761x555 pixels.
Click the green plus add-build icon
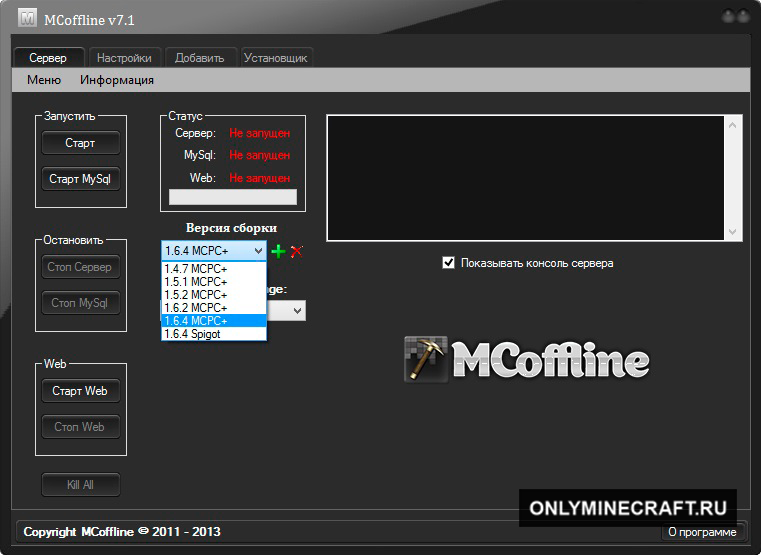pyautogui.click(x=278, y=251)
